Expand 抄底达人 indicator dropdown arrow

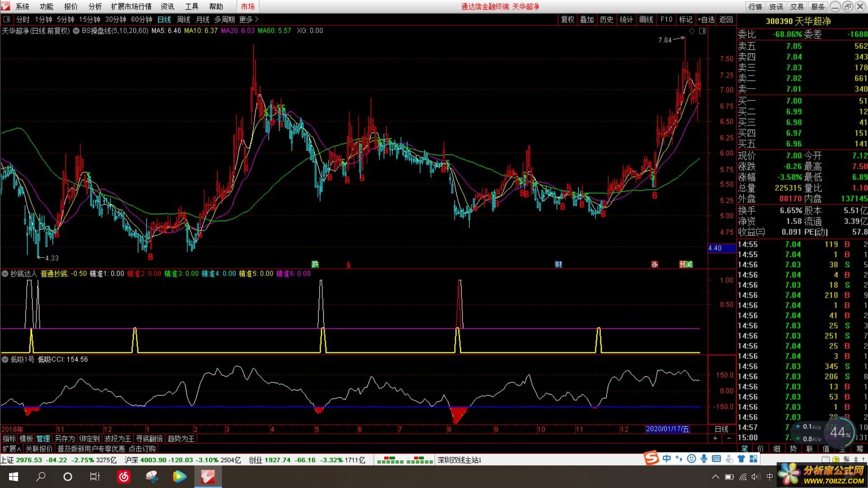(x=5, y=273)
